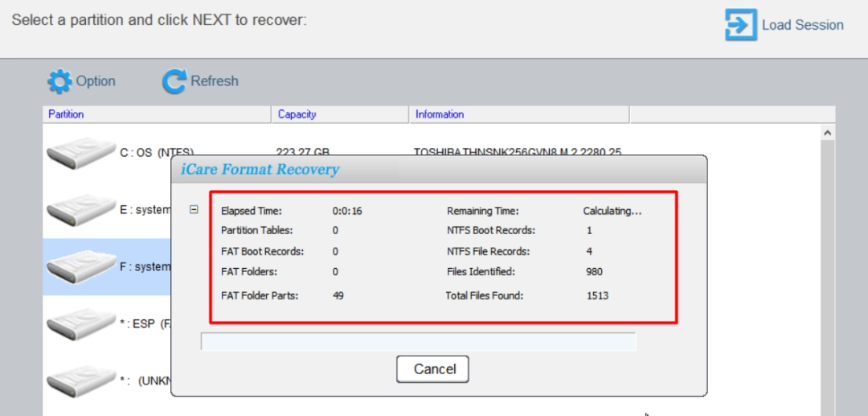Click the FAT Folders label
868x416 pixels.
pos(249,272)
